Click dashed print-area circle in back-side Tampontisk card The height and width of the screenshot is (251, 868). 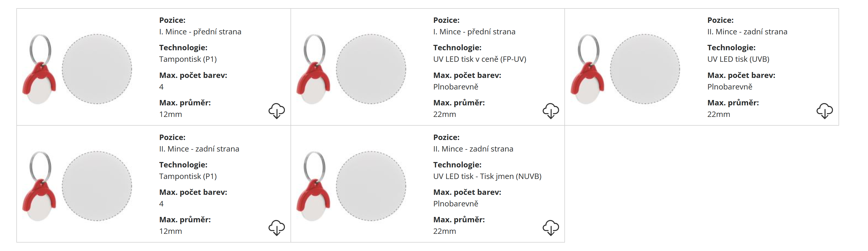click(x=97, y=186)
